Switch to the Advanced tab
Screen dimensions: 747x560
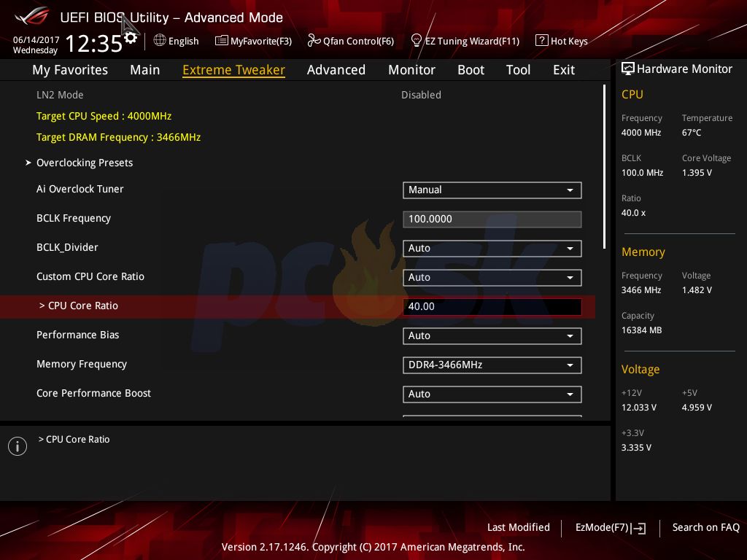336,70
